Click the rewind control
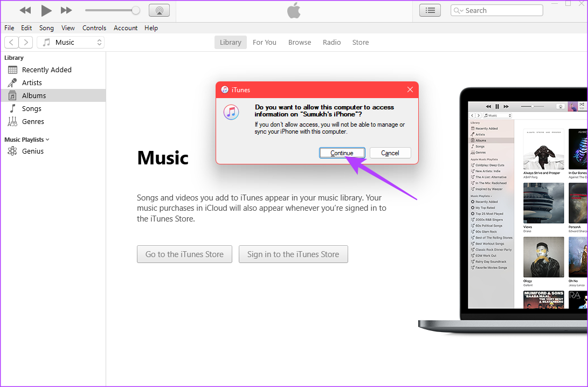This screenshot has height=387, width=588. (25, 10)
